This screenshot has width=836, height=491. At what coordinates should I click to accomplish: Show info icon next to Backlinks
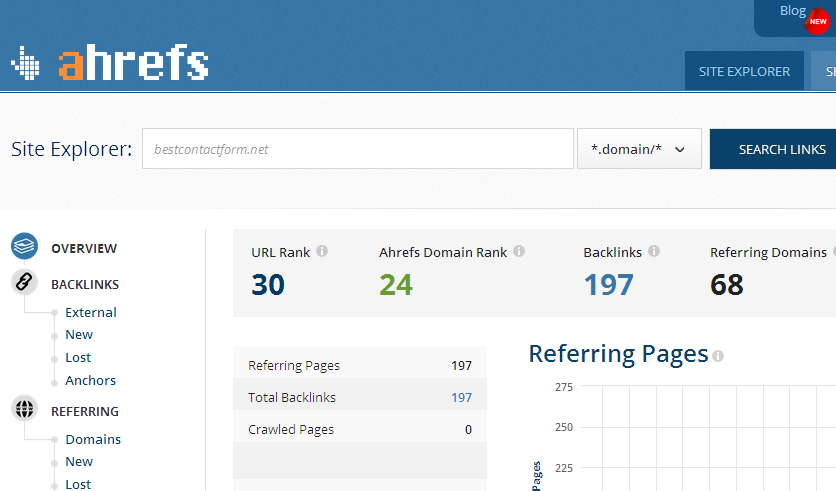coord(654,251)
